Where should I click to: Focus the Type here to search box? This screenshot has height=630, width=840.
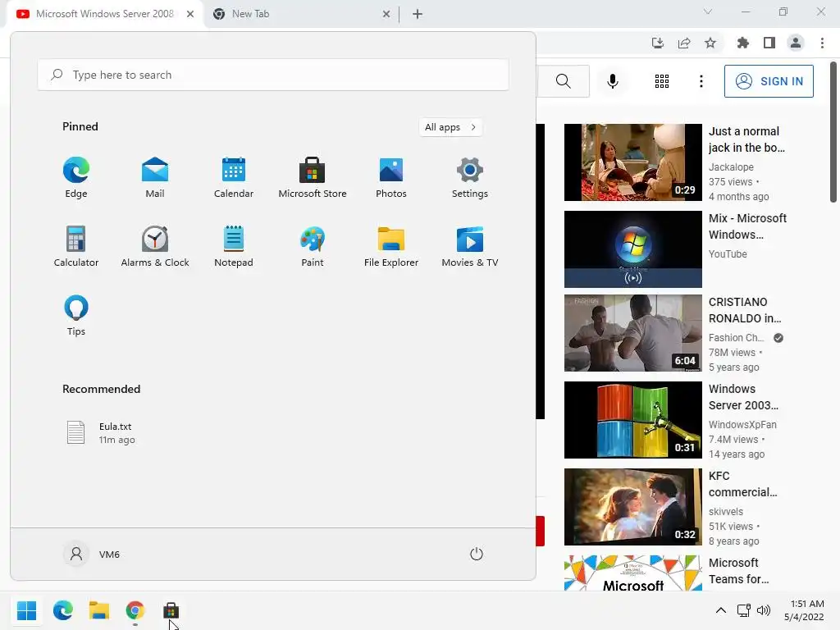pos(273,75)
